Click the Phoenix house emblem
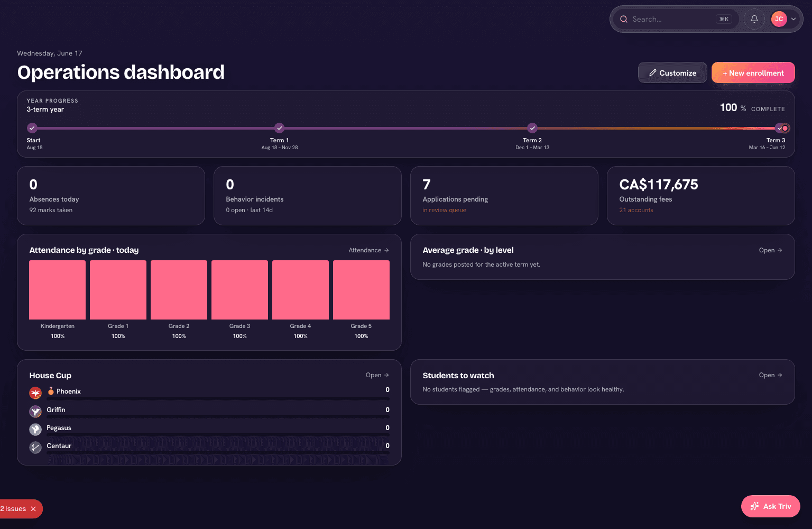The image size is (812, 529). coord(35,393)
